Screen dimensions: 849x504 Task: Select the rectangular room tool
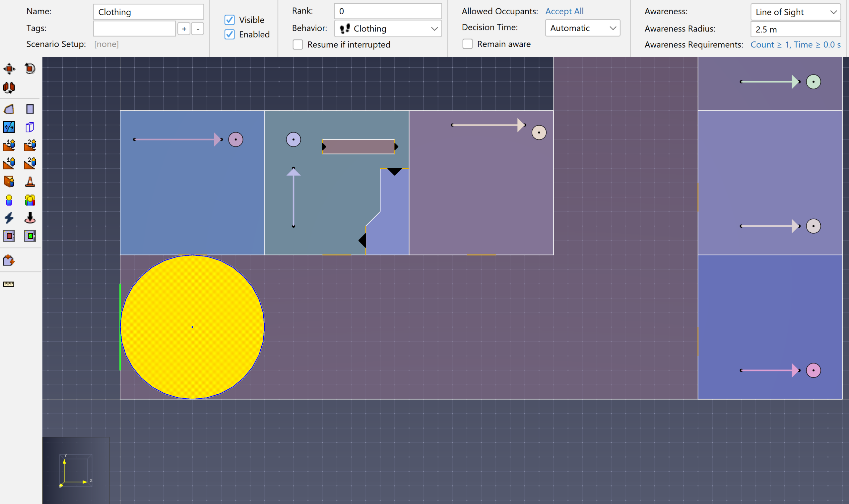30,109
